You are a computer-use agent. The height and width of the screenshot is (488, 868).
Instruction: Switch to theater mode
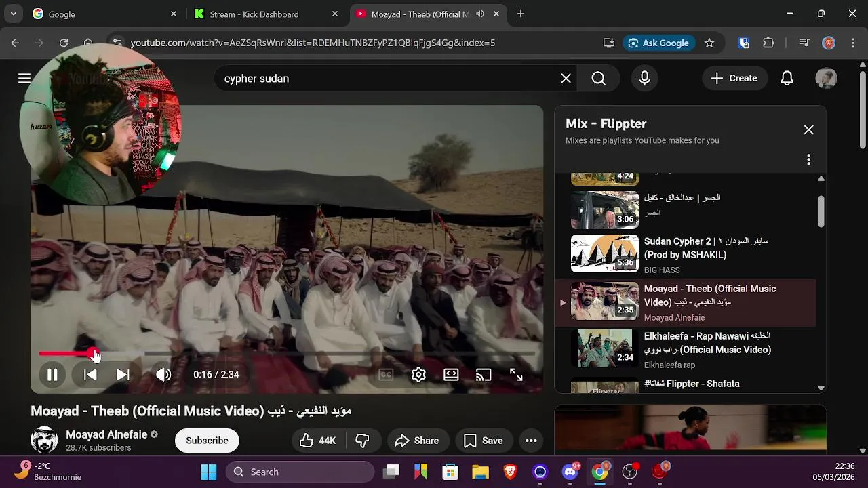(x=451, y=374)
